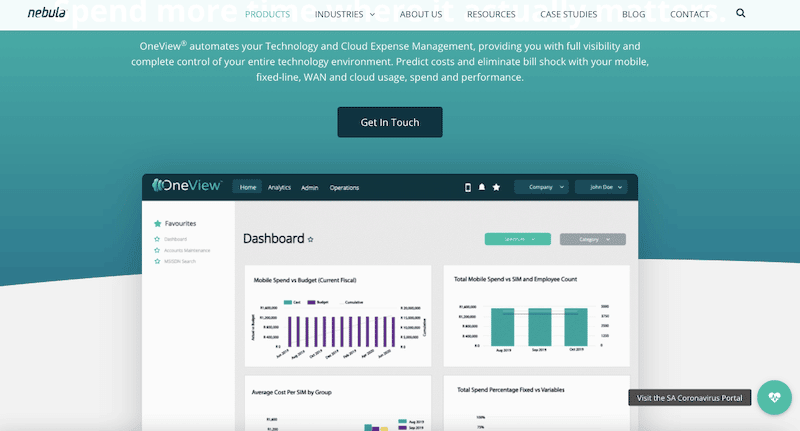Select the Admin tab in OneView
Image resolution: width=800 pixels, height=431 pixels.
click(x=309, y=187)
